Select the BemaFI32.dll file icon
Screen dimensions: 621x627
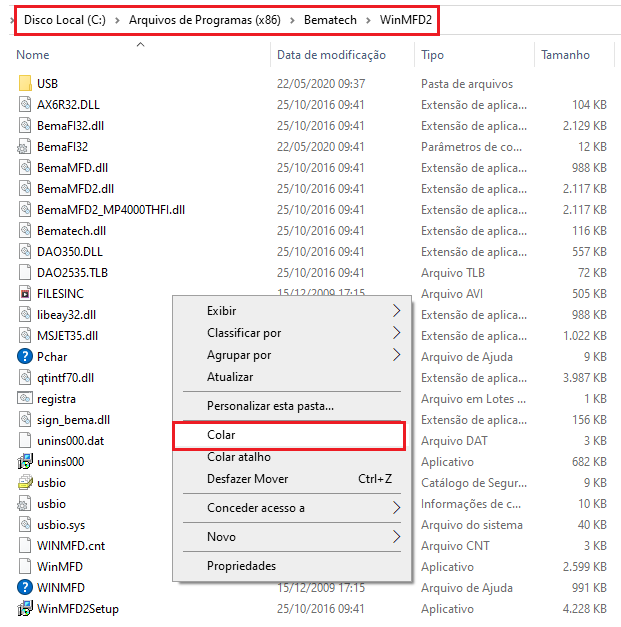(25, 126)
